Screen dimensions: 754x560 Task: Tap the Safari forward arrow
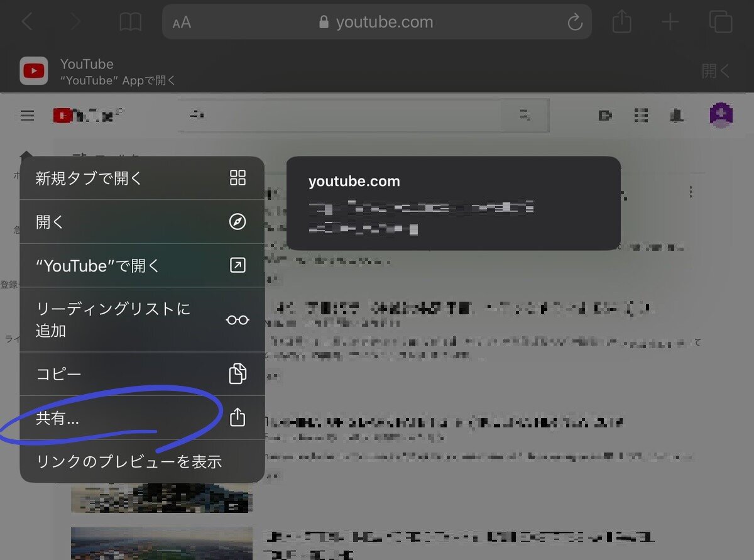tap(75, 23)
